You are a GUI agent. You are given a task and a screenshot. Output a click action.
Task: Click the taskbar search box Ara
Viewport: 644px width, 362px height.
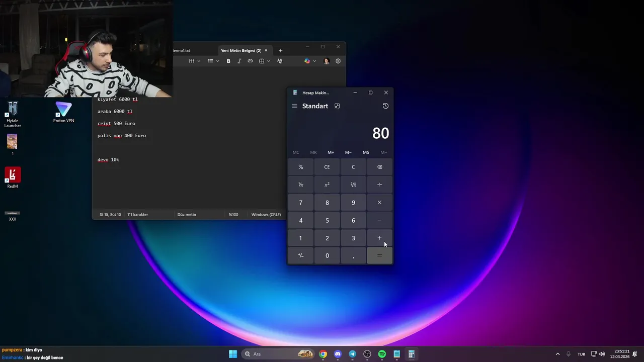279,354
